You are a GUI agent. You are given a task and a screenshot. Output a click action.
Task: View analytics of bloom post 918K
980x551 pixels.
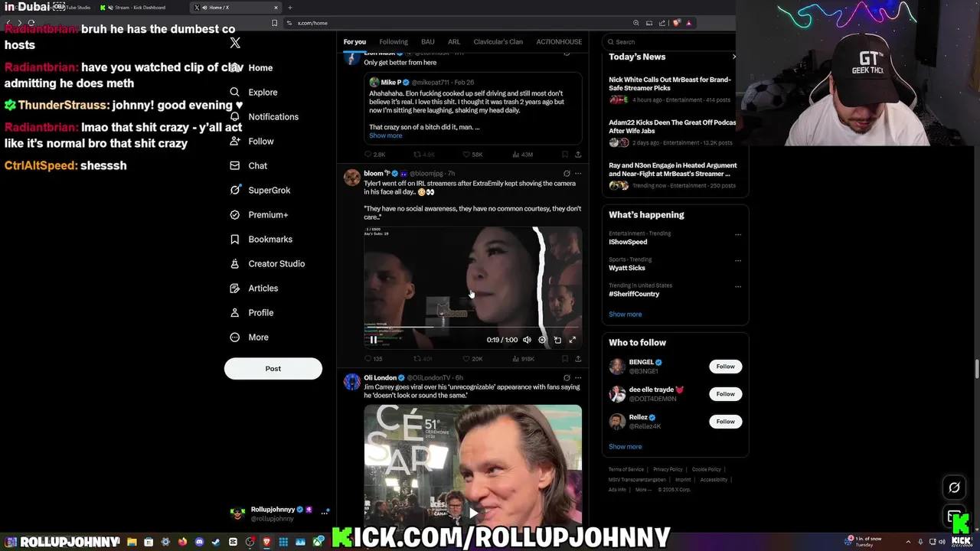tap(524, 359)
